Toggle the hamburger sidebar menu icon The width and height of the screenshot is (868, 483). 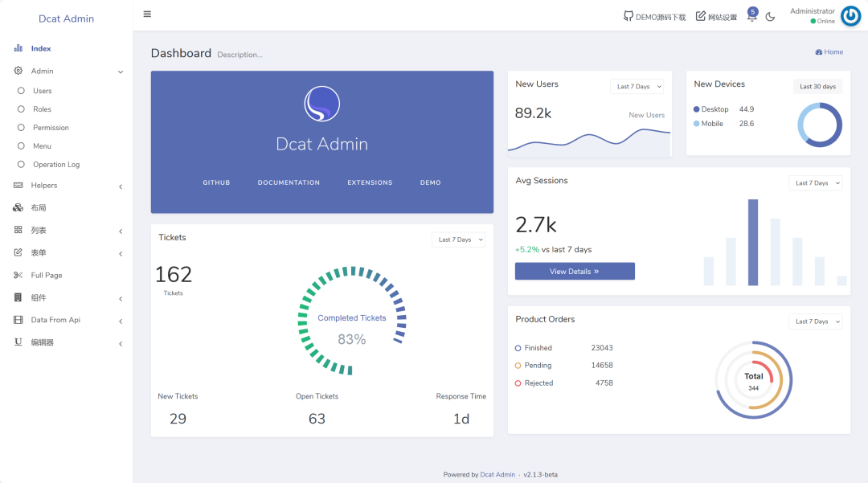[147, 14]
